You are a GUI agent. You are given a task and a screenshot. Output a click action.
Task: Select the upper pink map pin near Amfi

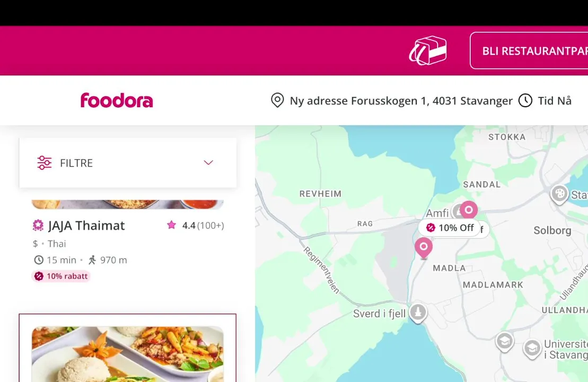(x=469, y=210)
